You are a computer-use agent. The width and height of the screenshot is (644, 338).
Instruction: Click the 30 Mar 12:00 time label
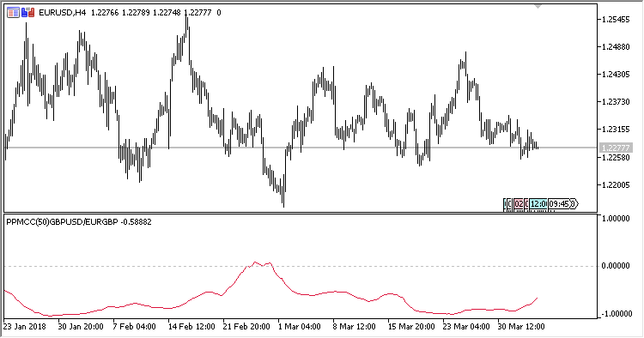521,327
